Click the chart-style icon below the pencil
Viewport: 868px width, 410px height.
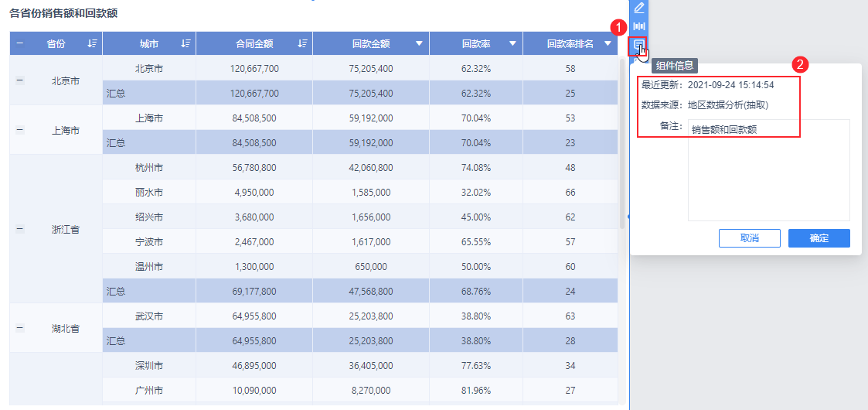pos(638,26)
